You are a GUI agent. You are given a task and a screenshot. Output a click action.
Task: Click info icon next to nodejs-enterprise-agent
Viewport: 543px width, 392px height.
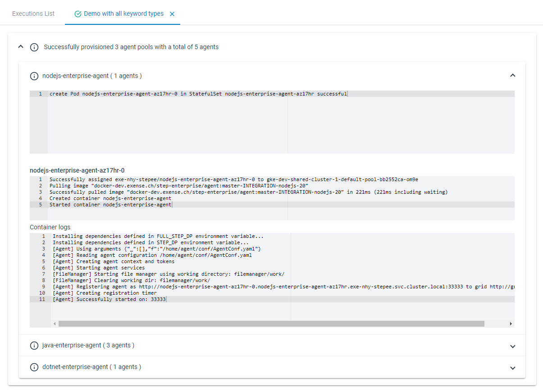34,76
